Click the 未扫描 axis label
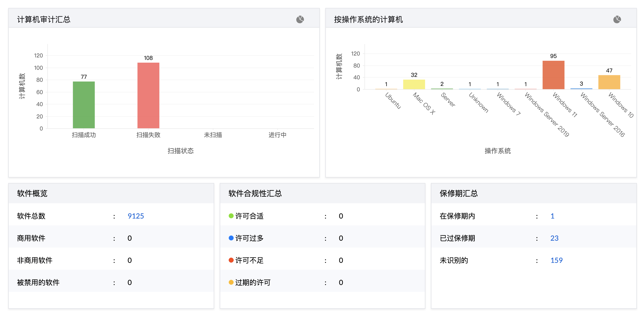This screenshot has height=314, width=644. tap(213, 135)
